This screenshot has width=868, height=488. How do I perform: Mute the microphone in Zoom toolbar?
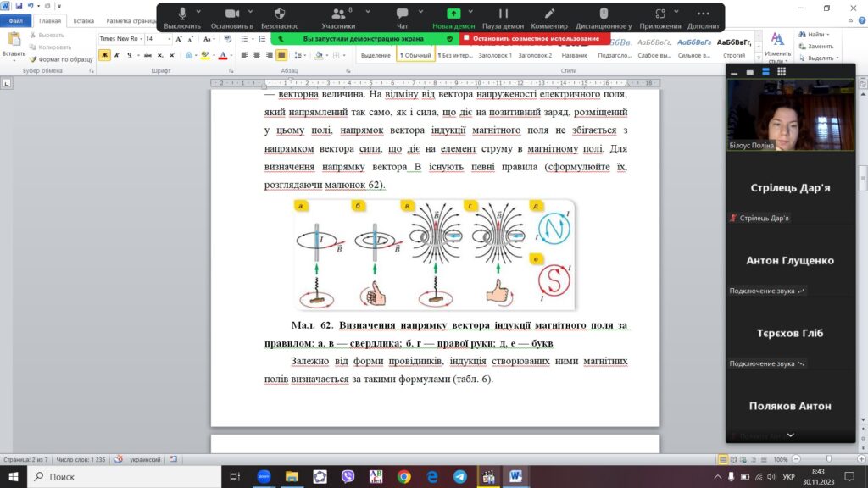click(182, 18)
